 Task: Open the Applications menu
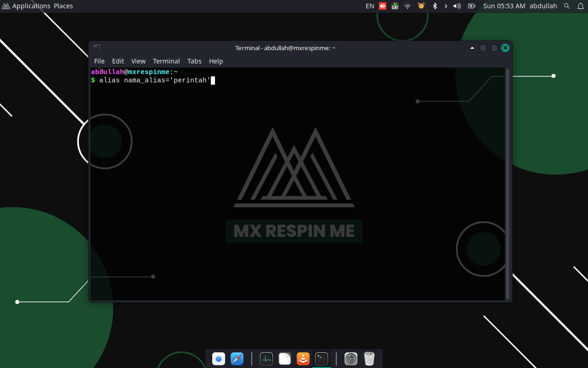(31, 6)
